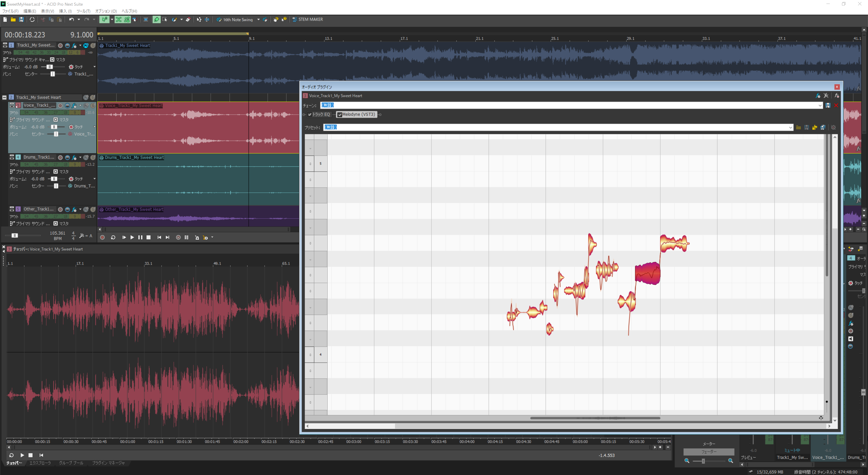Create a new project with the New icon

click(5, 19)
